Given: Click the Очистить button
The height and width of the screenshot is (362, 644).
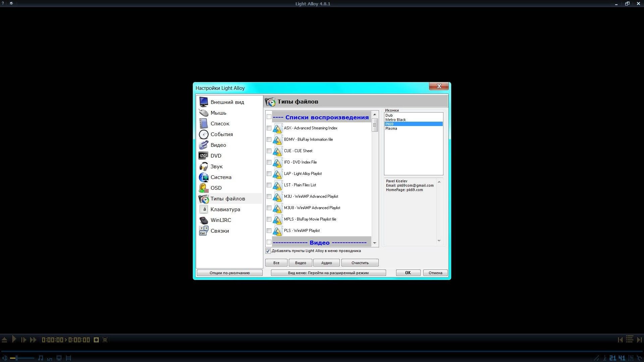Looking at the screenshot, I should (x=360, y=263).
